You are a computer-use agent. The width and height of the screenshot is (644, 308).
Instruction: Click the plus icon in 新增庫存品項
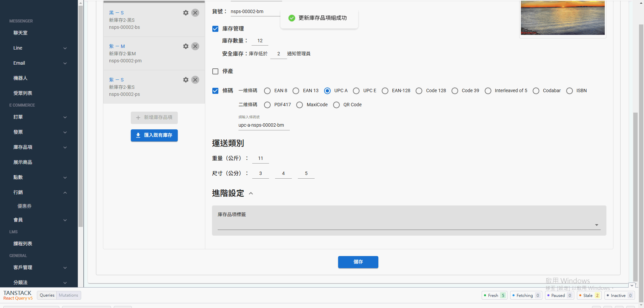pyautogui.click(x=138, y=118)
